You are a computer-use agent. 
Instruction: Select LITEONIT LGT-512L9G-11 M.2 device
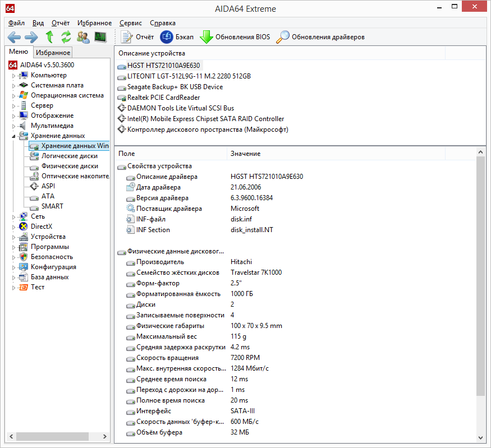(x=189, y=76)
